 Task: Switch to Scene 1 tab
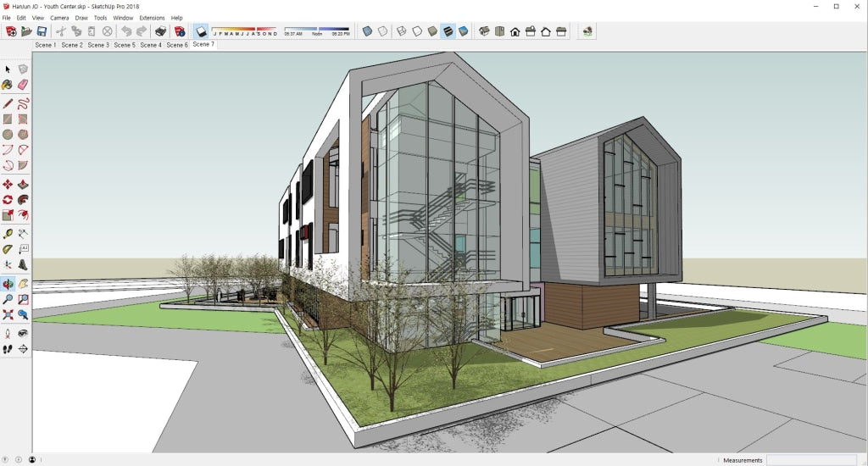[x=46, y=45]
